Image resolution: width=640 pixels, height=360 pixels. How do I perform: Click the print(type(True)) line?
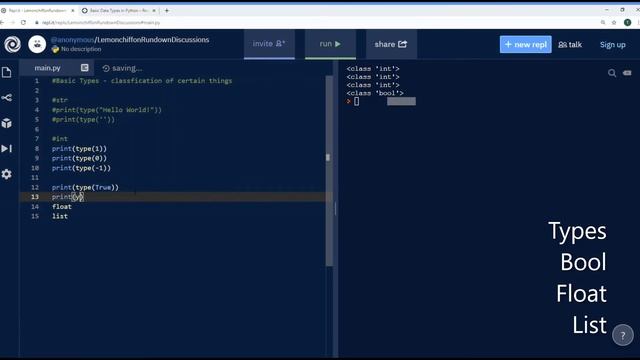85,187
